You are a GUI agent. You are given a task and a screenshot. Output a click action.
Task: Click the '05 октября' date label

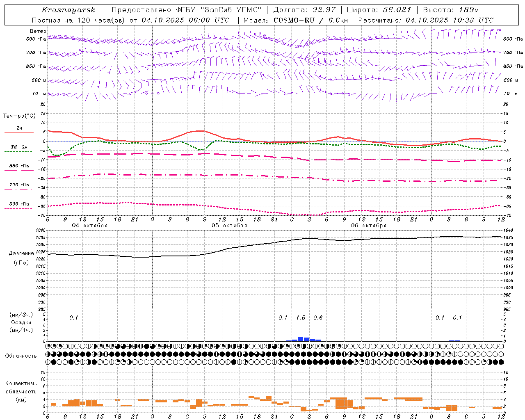(x=229, y=226)
